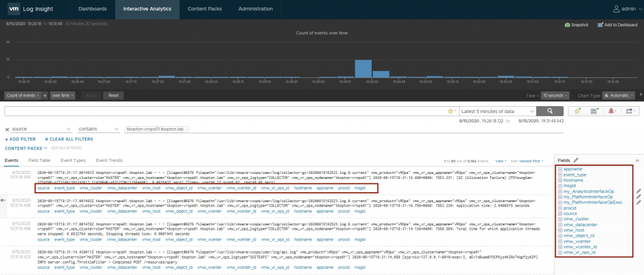Expand the hostname field in Fields panel
The image size is (644, 275).
(560, 180)
